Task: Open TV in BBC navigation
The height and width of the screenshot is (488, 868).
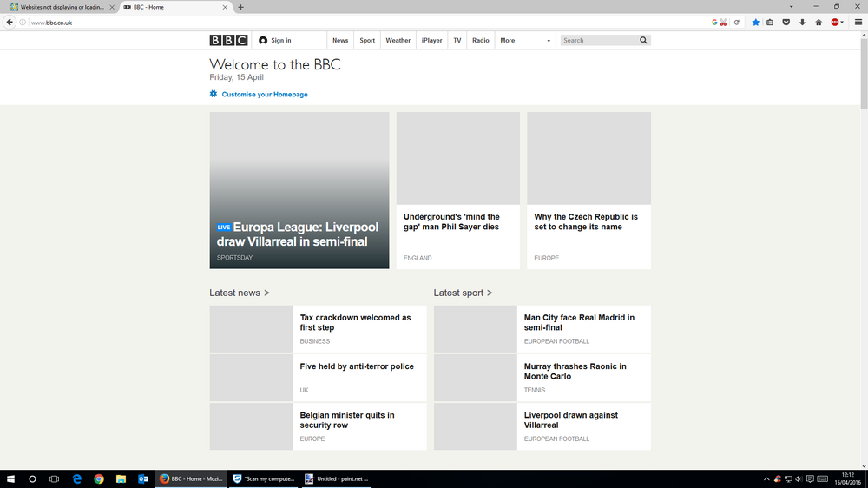Action: (457, 41)
